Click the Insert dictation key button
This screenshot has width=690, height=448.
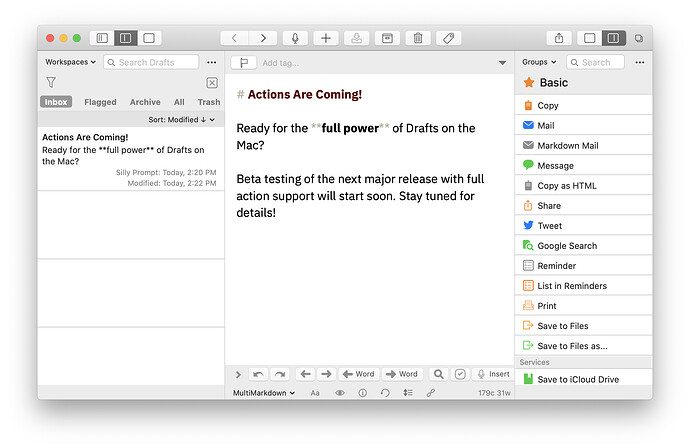pyautogui.click(x=493, y=374)
